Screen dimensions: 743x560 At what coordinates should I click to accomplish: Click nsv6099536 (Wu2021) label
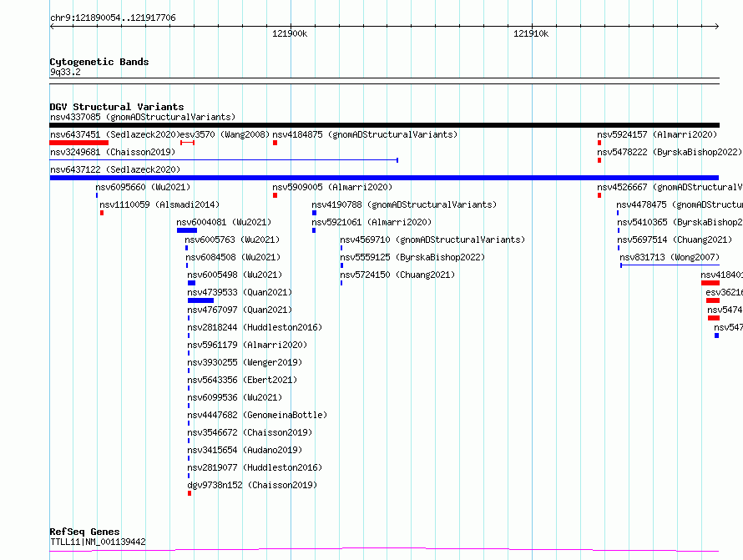coord(235,397)
